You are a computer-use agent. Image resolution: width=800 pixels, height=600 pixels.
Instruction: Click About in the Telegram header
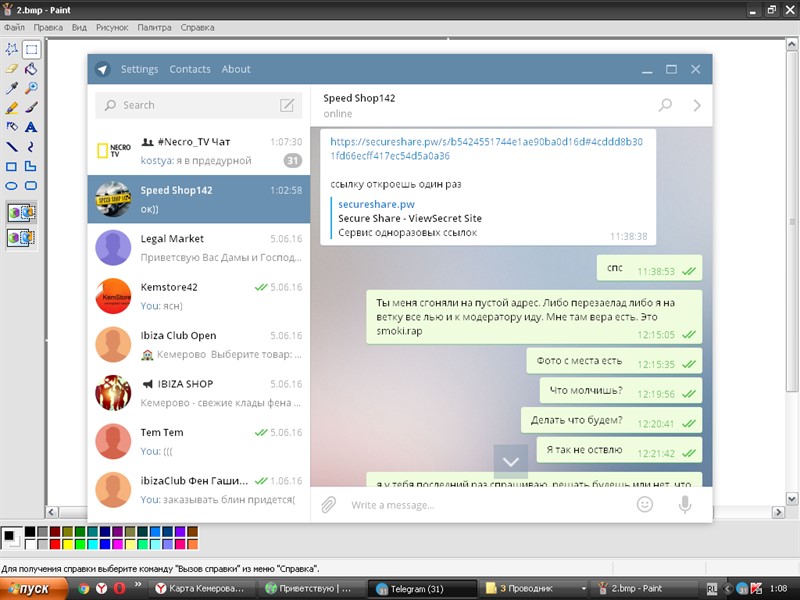236,69
